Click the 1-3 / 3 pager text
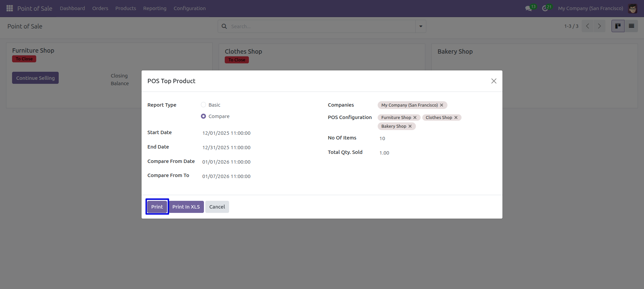Viewport: 644px width, 289px height. point(571,26)
